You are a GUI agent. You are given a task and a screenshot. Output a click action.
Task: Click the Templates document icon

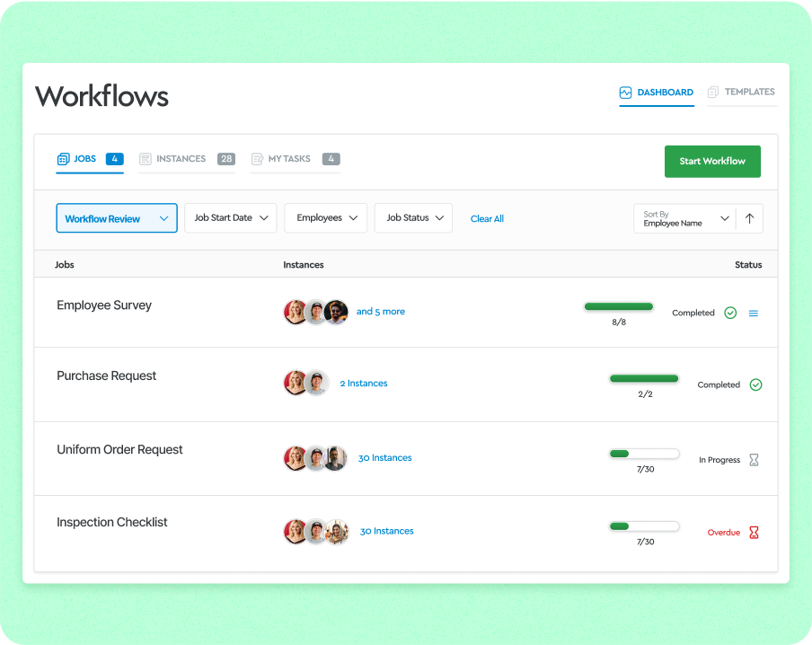[x=714, y=92]
